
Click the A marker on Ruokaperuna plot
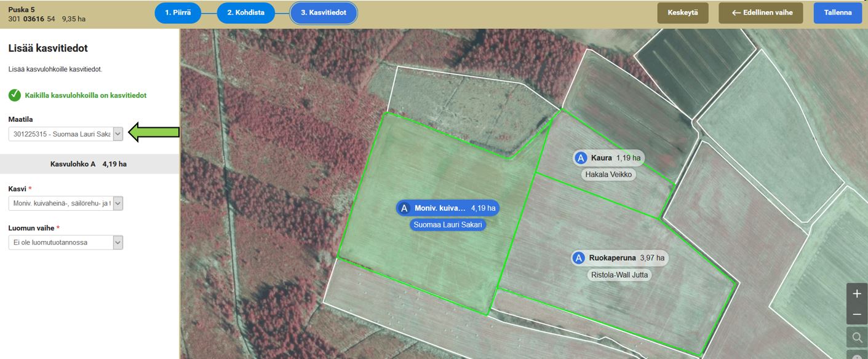click(x=578, y=258)
